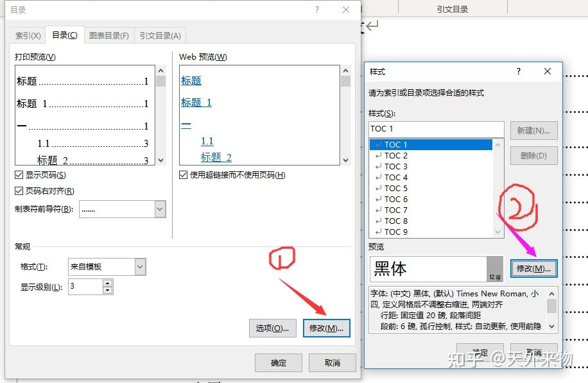Image resolution: width=588 pixels, height=383 pixels.
Task: Click 取消 in the 目录 dialog
Action: point(333,362)
